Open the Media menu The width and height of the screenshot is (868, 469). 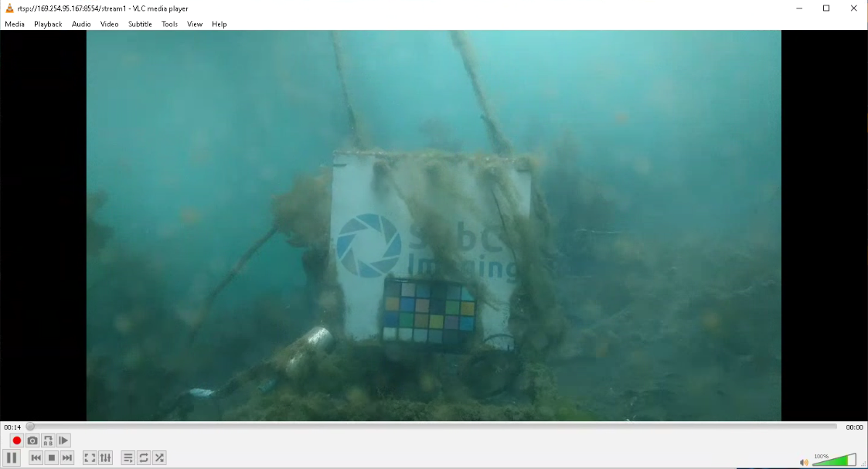[15, 24]
